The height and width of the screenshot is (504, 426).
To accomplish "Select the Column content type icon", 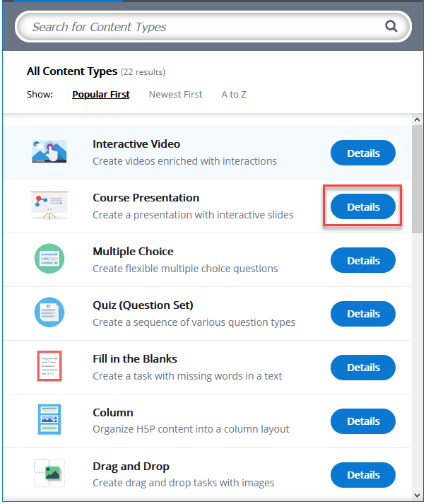I will tap(49, 421).
